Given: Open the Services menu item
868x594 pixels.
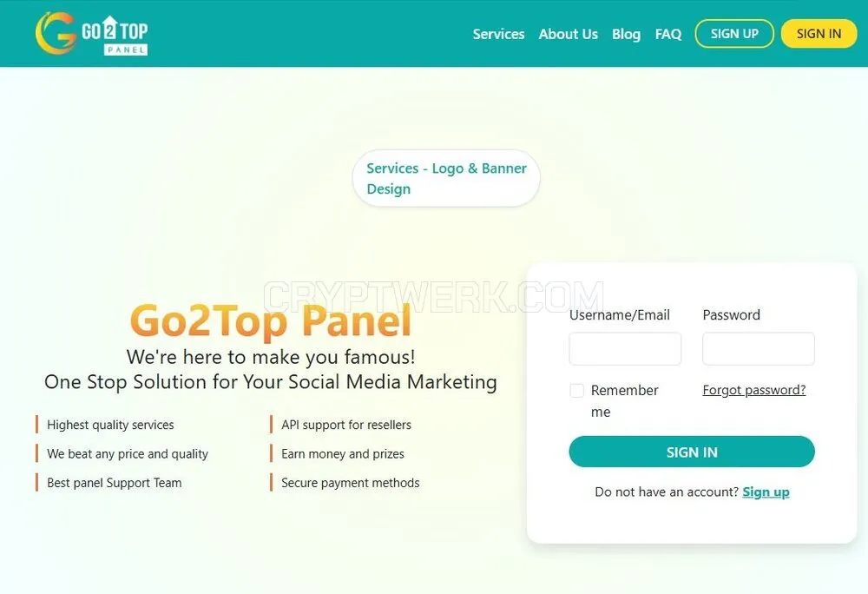Looking at the screenshot, I should click(498, 34).
